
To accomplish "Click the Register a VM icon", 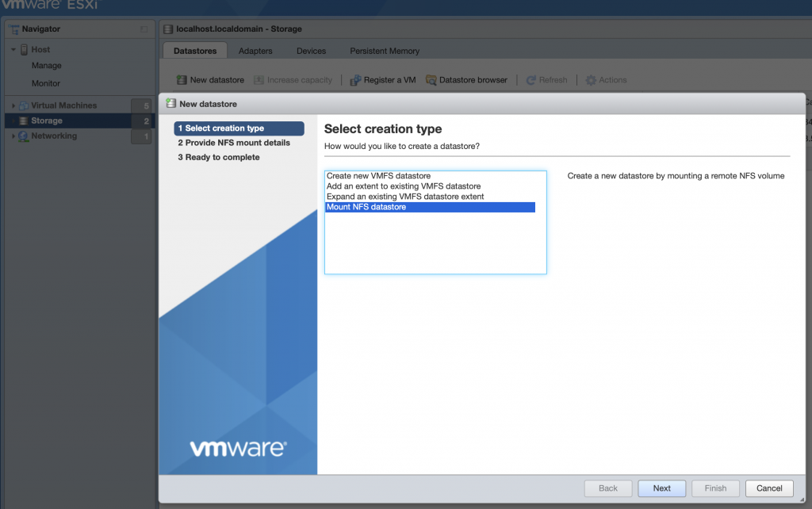I will pyautogui.click(x=356, y=80).
